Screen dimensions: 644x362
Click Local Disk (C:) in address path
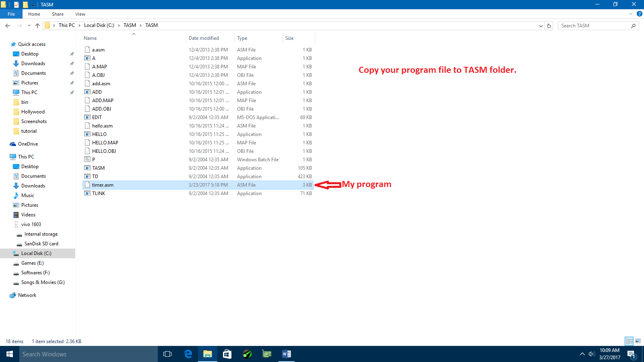click(99, 25)
